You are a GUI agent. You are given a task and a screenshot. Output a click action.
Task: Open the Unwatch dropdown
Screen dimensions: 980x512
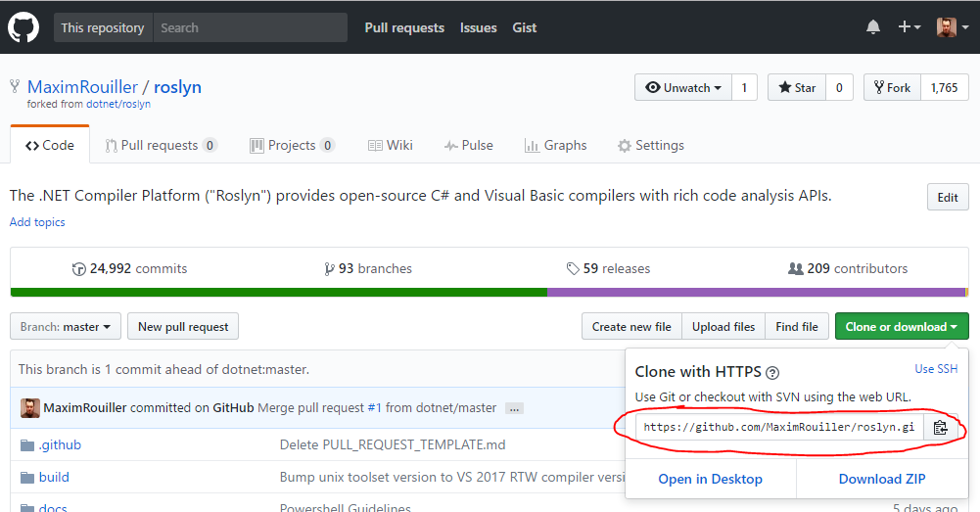click(683, 87)
